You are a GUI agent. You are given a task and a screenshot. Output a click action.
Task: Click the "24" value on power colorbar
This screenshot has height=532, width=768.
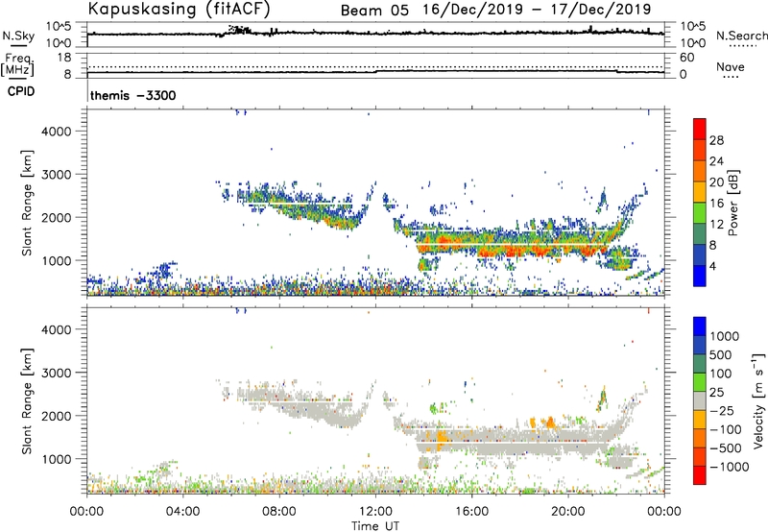tap(716, 161)
